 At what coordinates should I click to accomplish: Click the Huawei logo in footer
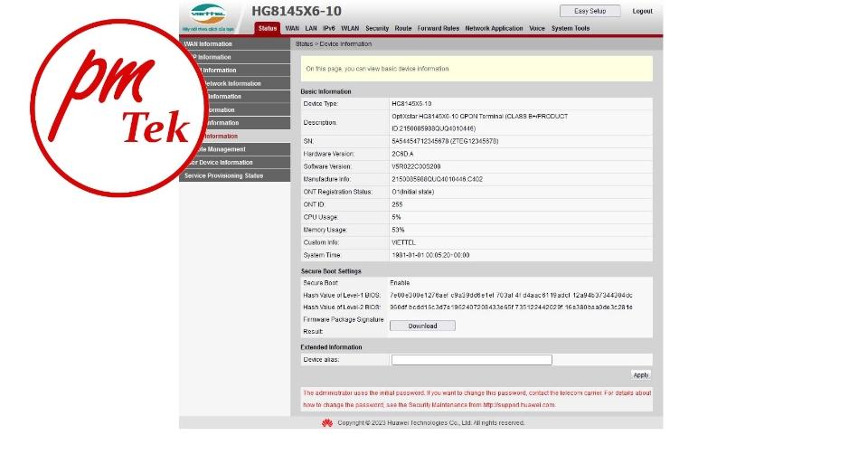[327, 422]
